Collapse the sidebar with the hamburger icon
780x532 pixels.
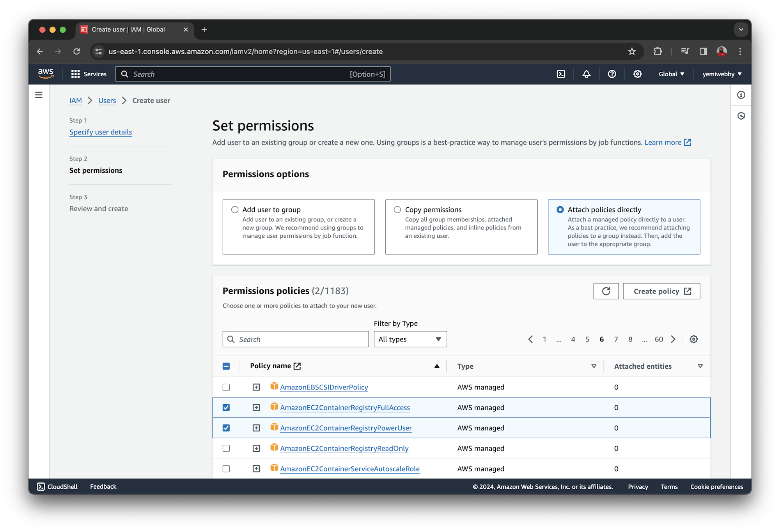click(x=39, y=95)
